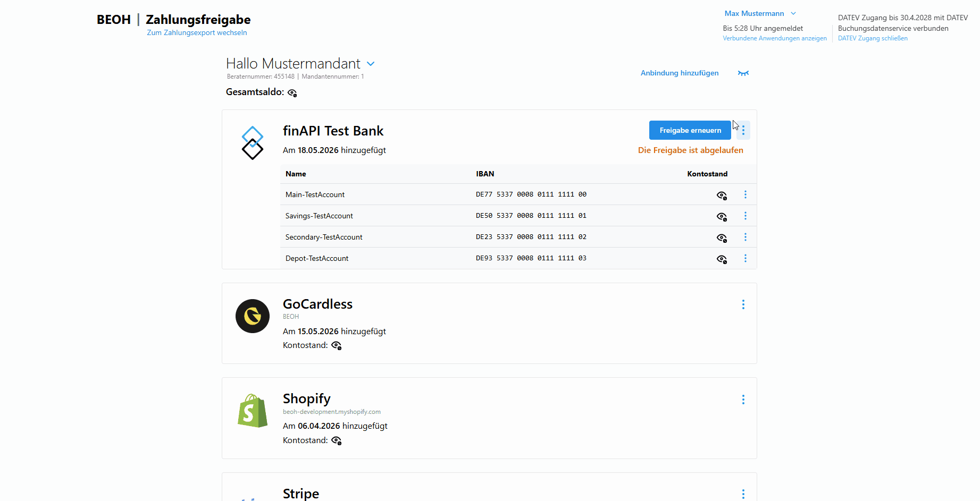Open GoCardless card options menu
This screenshot has height=501, width=980.
(x=743, y=304)
